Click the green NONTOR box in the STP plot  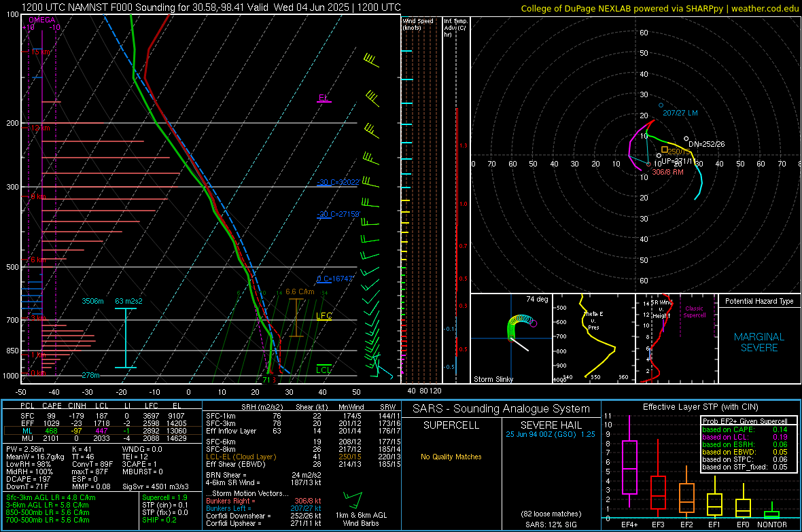point(771,514)
